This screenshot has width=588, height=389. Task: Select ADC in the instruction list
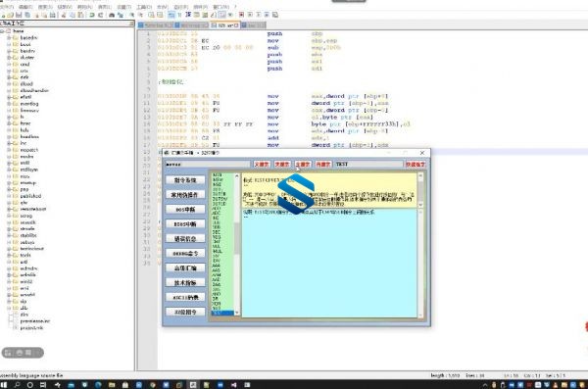(x=217, y=213)
